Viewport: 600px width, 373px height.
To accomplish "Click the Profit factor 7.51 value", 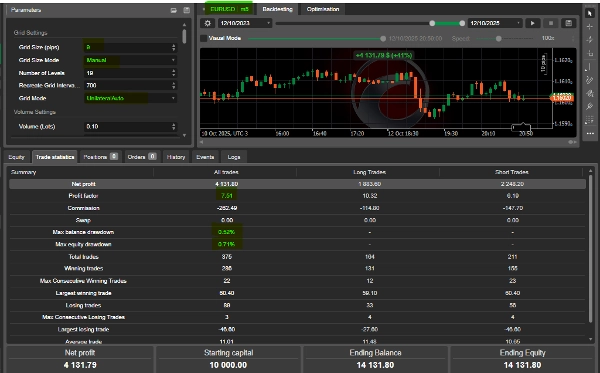I will point(227,196).
